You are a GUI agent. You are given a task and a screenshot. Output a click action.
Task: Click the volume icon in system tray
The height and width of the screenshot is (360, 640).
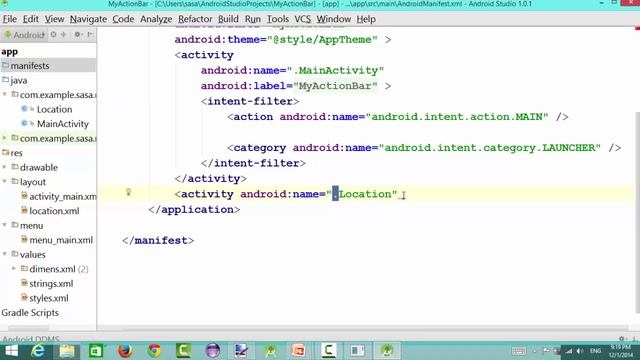(580, 351)
